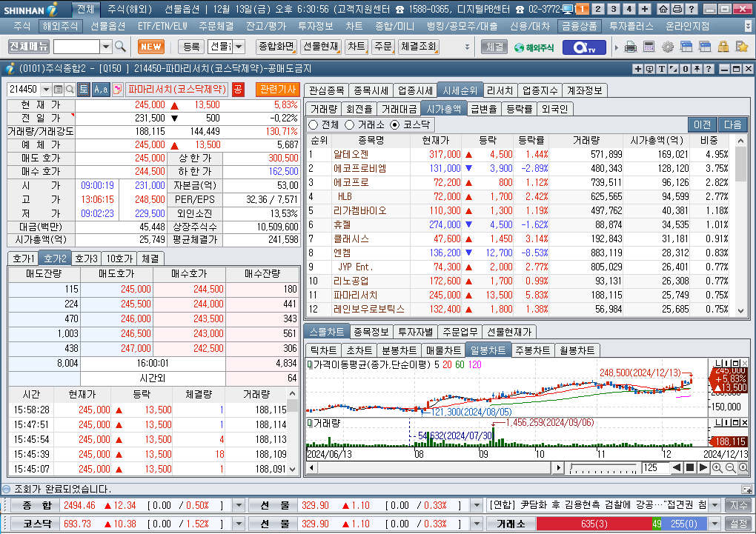Open the pink memo note icon
The image size is (756, 534).
pyautogui.click(x=117, y=89)
